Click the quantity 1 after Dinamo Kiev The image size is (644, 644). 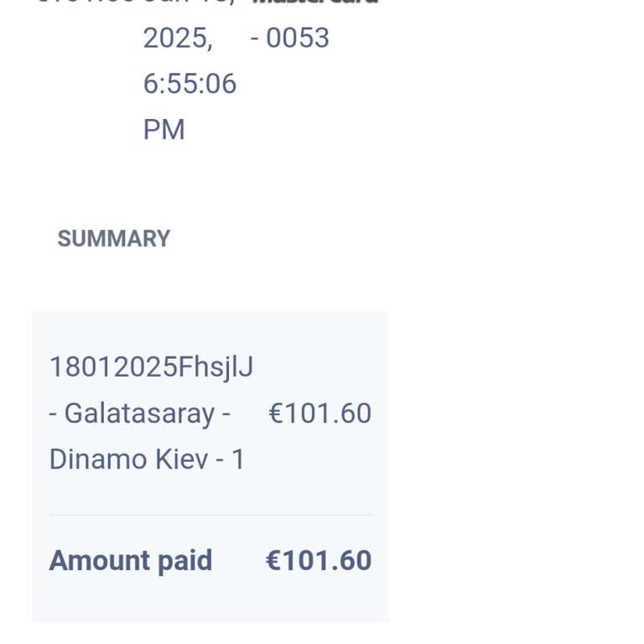(238, 460)
